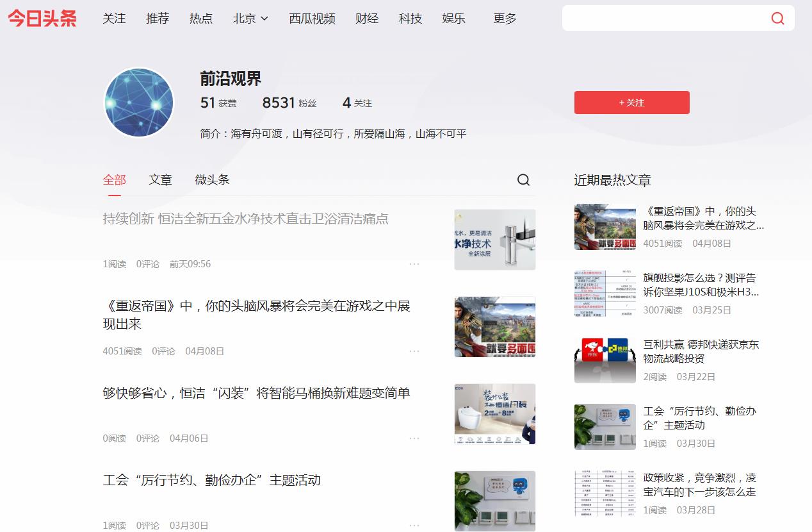This screenshot has height=532, width=812.
Task: Go to 关注 in top navigation
Action: pyautogui.click(x=115, y=19)
